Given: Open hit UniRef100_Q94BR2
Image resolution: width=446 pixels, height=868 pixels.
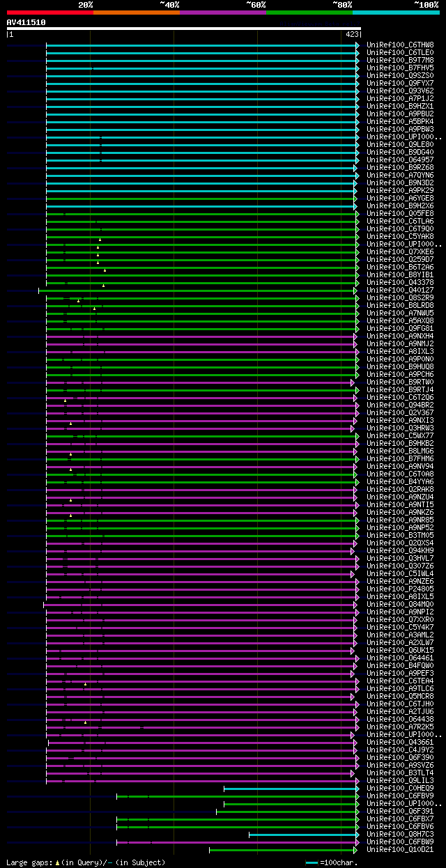Looking at the screenshot, I should (400, 405).
